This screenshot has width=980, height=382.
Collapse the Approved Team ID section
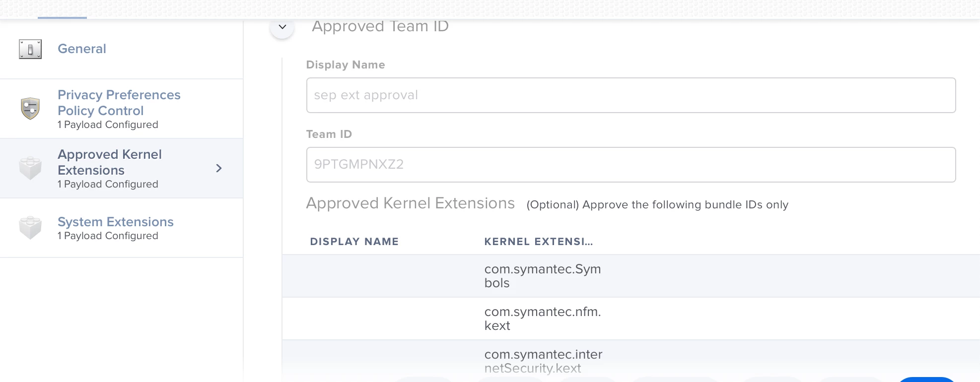pyautogui.click(x=282, y=27)
